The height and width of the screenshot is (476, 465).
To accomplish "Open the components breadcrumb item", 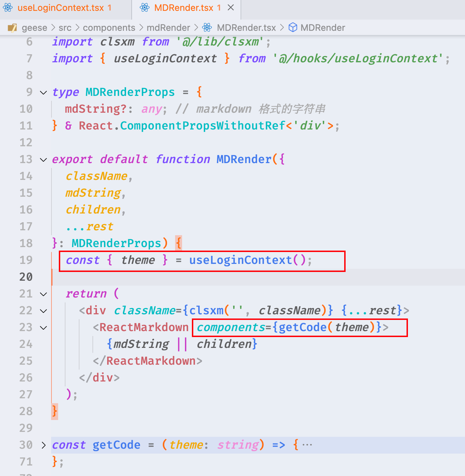I will [x=109, y=28].
